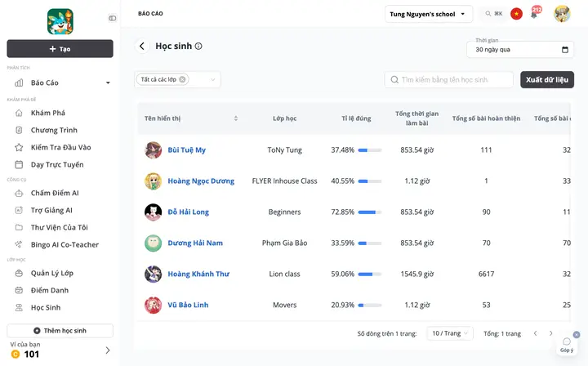Click the 6617 completed lessons value
Image resolution: width=588 pixels, height=366 pixels.
click(x=486, y=274)
